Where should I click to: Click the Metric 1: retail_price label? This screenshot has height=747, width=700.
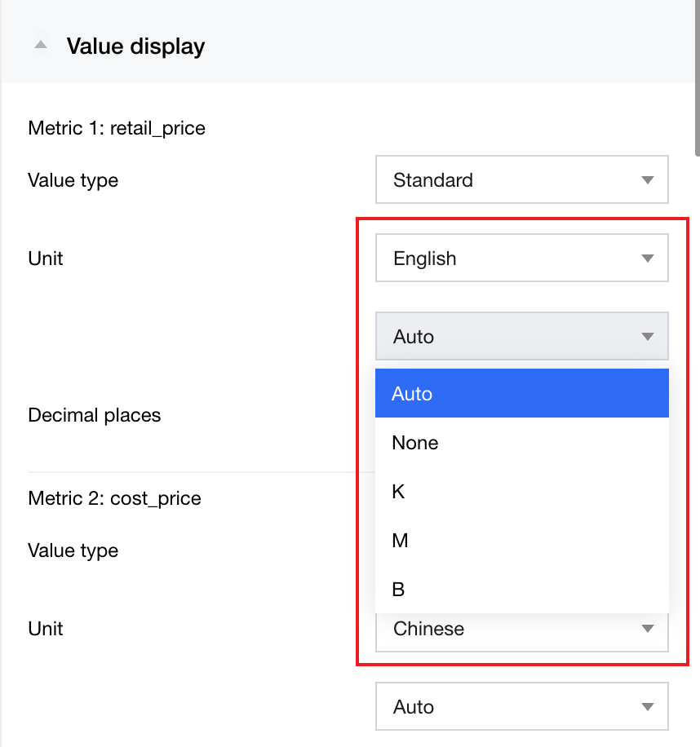[117, 128]
